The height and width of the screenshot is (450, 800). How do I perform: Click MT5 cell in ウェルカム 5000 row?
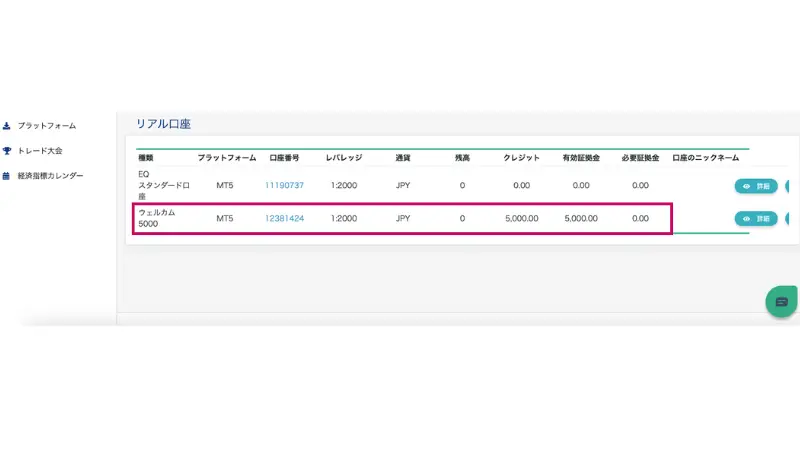[x=224, y=218]
